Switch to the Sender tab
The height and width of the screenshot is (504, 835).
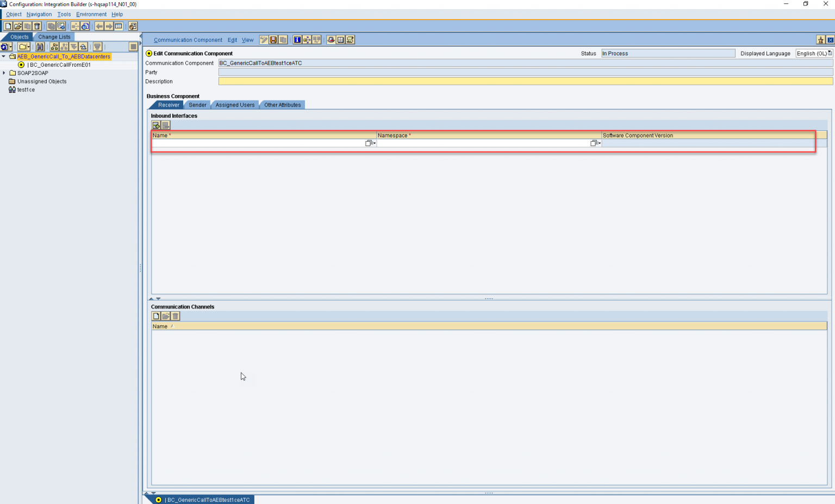197,104
